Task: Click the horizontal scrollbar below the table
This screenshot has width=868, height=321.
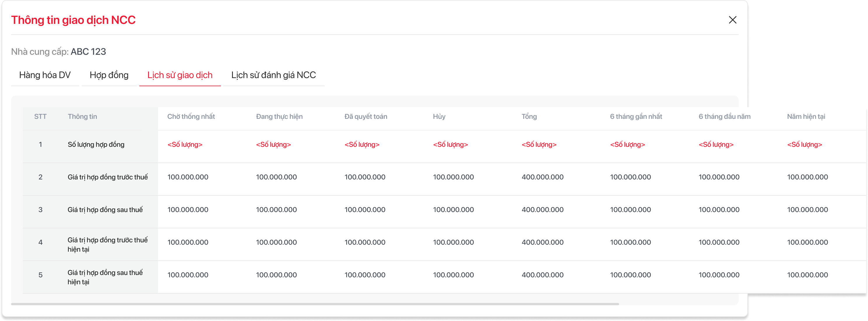Action: 315,304
